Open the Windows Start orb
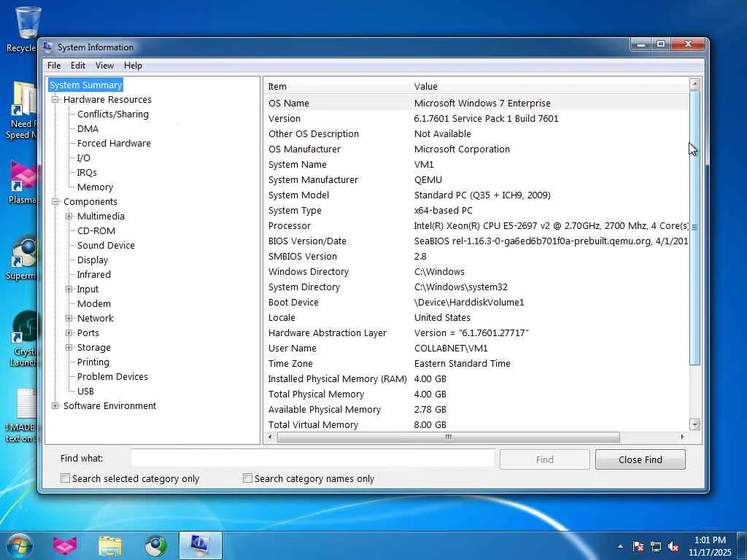This screenshot has height=560, width=747. click(x=20, y=545)
